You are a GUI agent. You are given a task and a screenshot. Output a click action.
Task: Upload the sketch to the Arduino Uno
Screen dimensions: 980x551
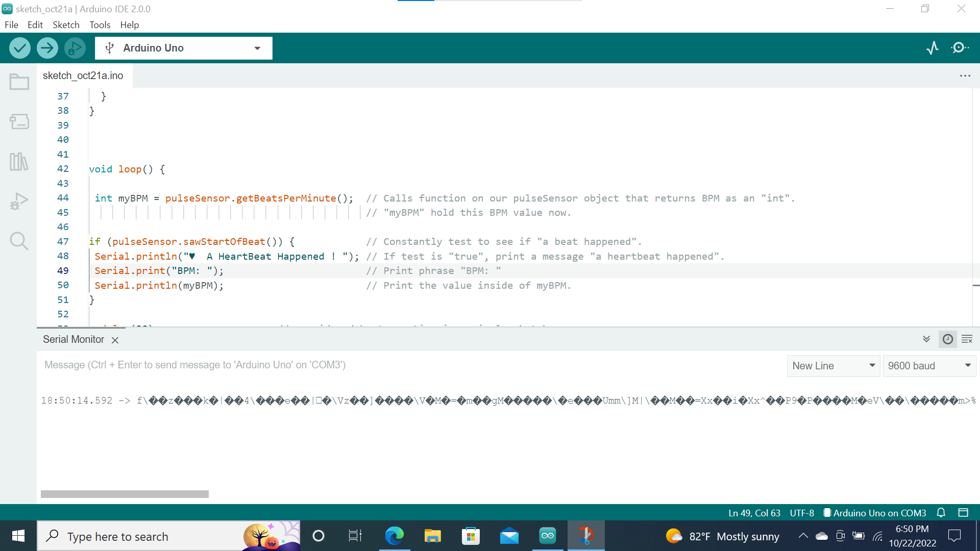point(47,47)
